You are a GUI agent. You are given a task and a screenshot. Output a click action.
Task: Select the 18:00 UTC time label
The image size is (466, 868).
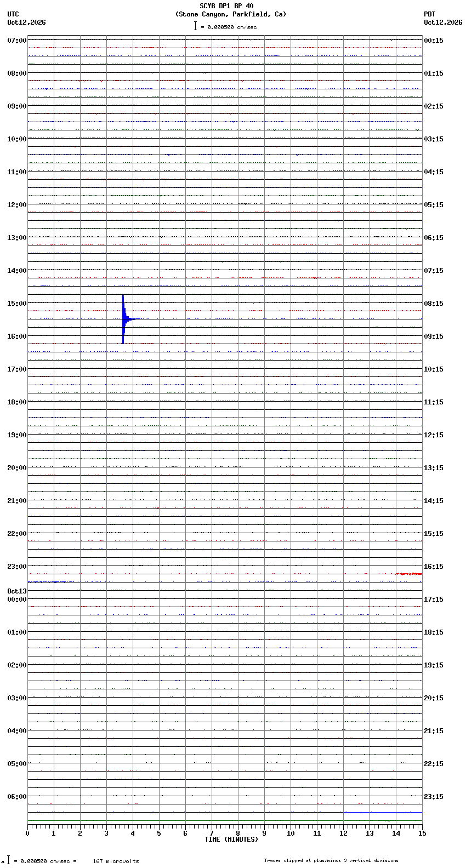click(17, 402)
